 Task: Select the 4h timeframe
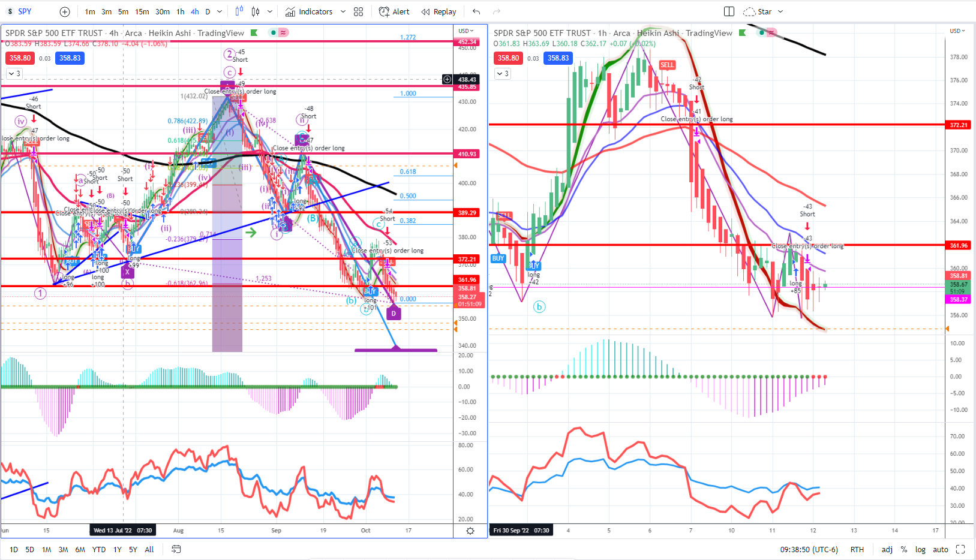(195, 11)
